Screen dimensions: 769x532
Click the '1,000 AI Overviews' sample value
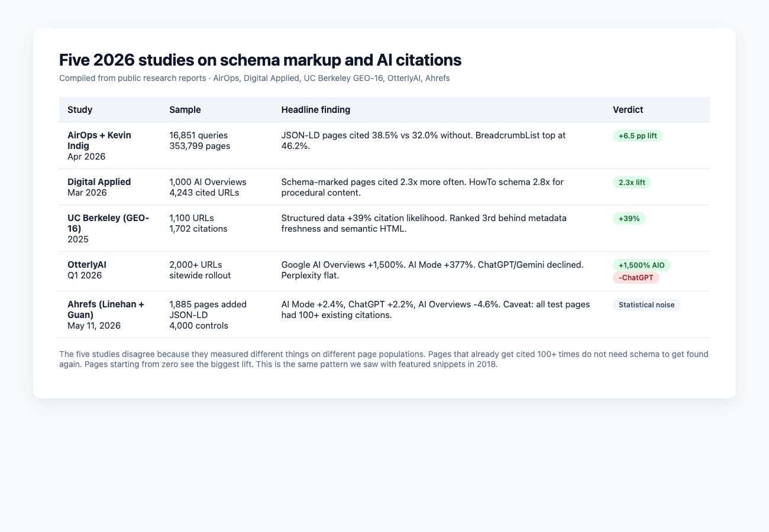coord(208,181)
